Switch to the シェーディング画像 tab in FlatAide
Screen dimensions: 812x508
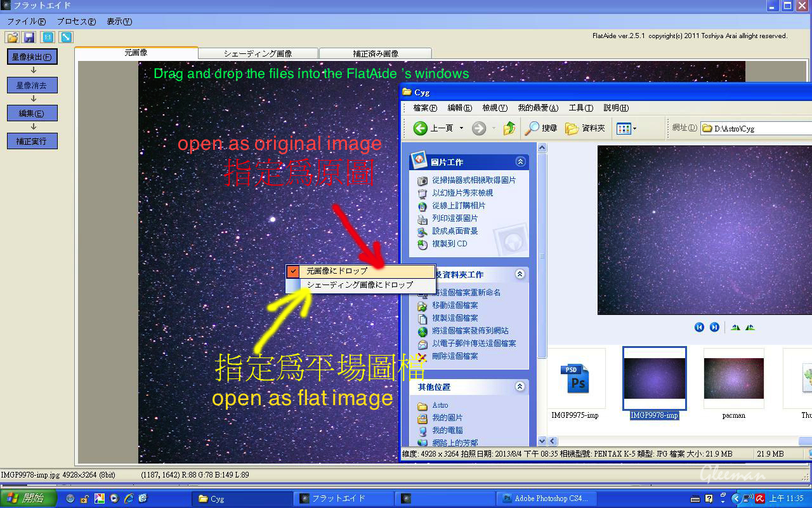pyautogui.click(x=258, y=53)
